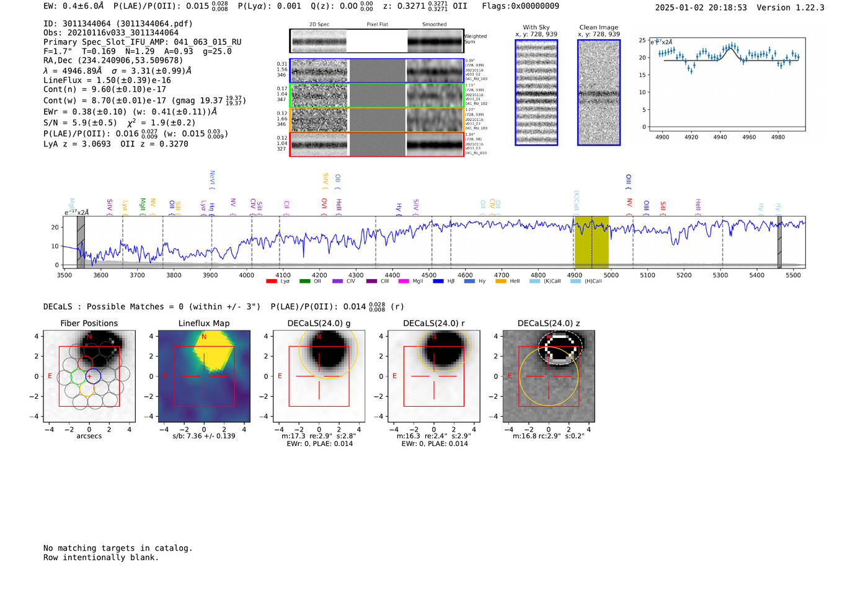Click the (K)CaII label above yellow band
Viewport: 868px width, 591px height.
click(576, 202)
